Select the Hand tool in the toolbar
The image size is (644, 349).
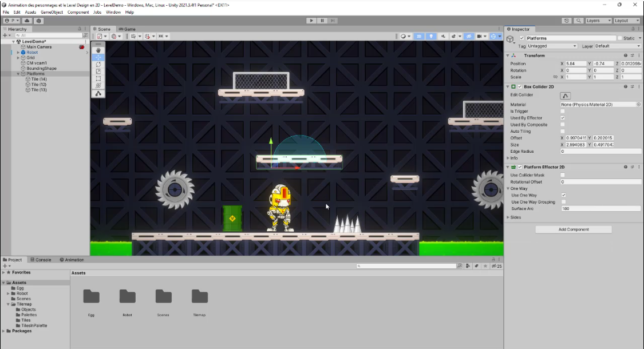[98, 50]
